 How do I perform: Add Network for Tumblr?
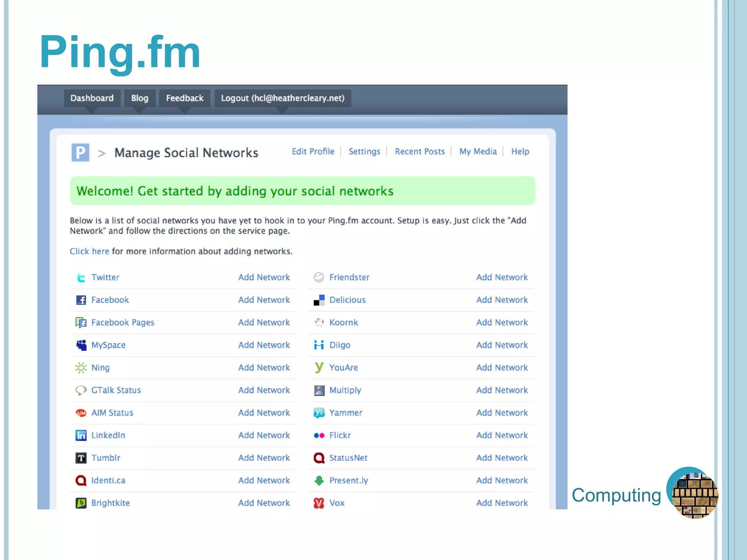click(264, 458)
